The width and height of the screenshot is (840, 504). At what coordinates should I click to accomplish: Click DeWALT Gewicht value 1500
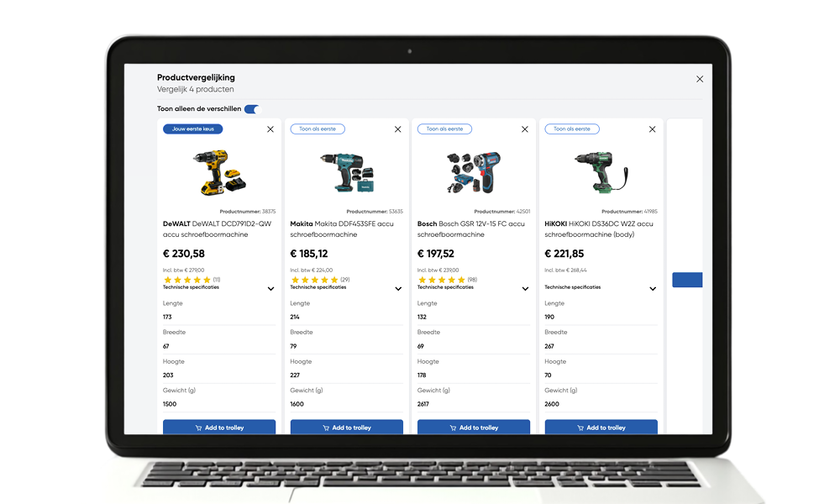(170, 404)
